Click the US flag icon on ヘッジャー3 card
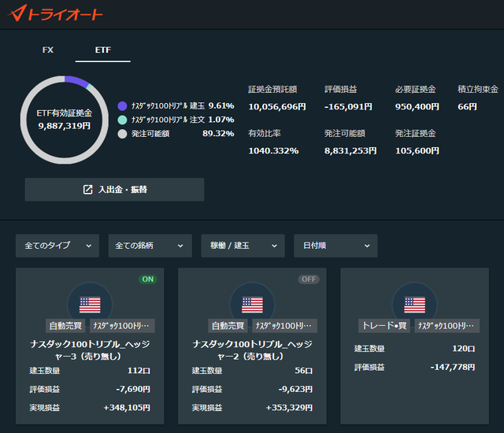 tap(90, 305)
